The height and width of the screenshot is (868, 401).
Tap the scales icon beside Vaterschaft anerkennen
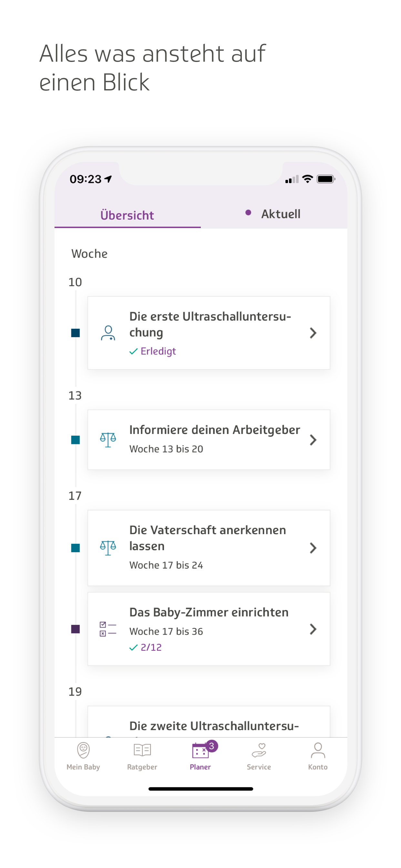[x=108, y=548]
